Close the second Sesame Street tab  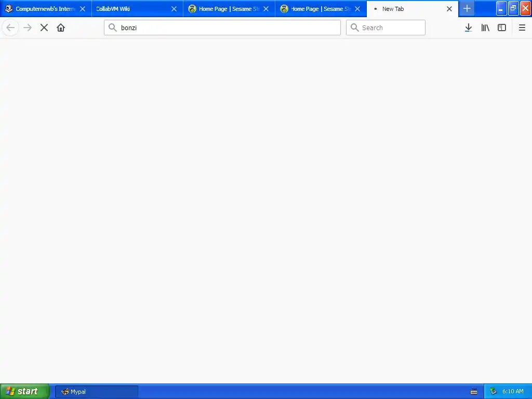point(357,9)
